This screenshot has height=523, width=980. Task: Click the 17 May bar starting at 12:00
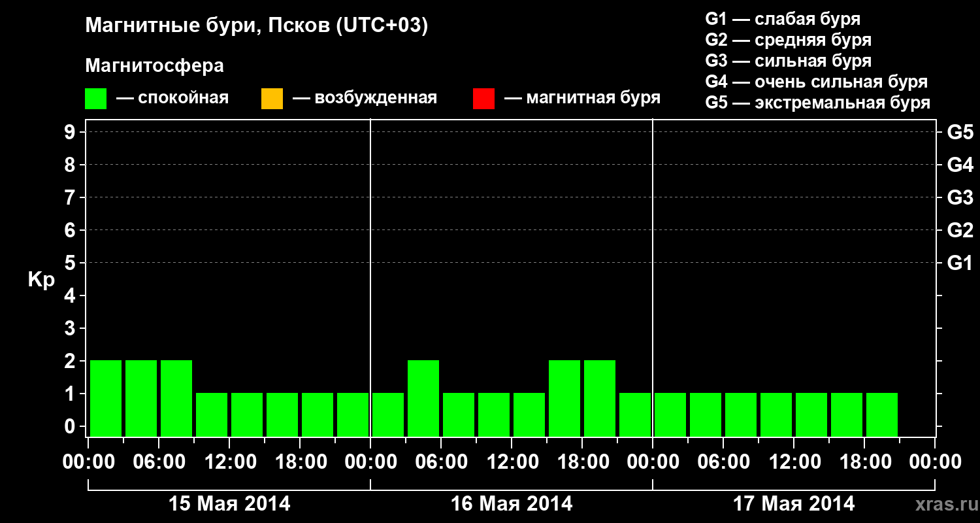[811, 414]
